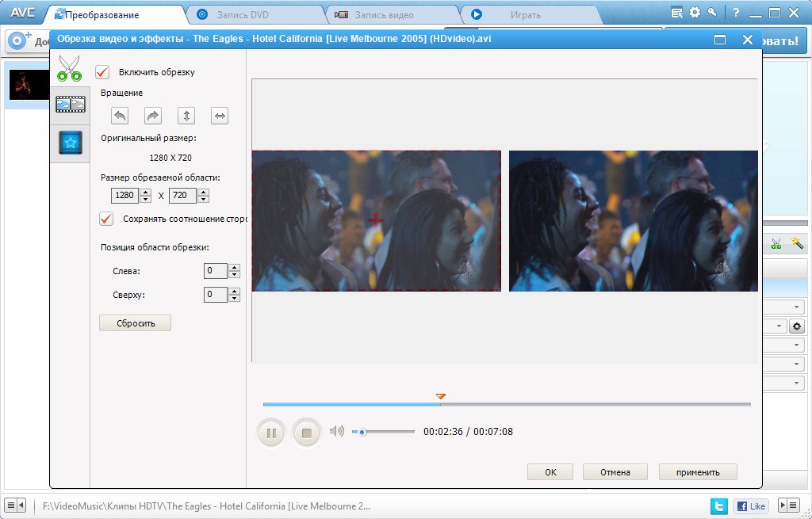This screenshot has height=519, width=812.
Task: Open the watermark star icon panel
Action: tap(70, 143)
